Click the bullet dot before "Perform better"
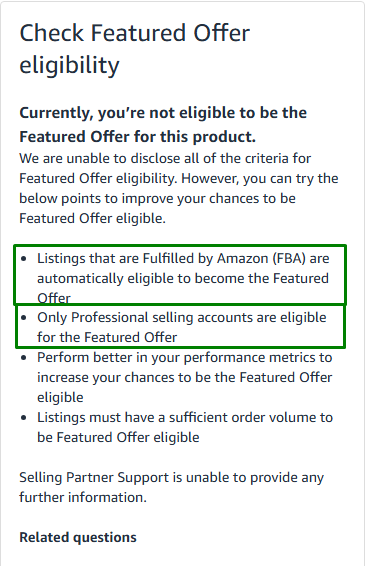Viewport: 379px width, 566px height. point(24,358)
